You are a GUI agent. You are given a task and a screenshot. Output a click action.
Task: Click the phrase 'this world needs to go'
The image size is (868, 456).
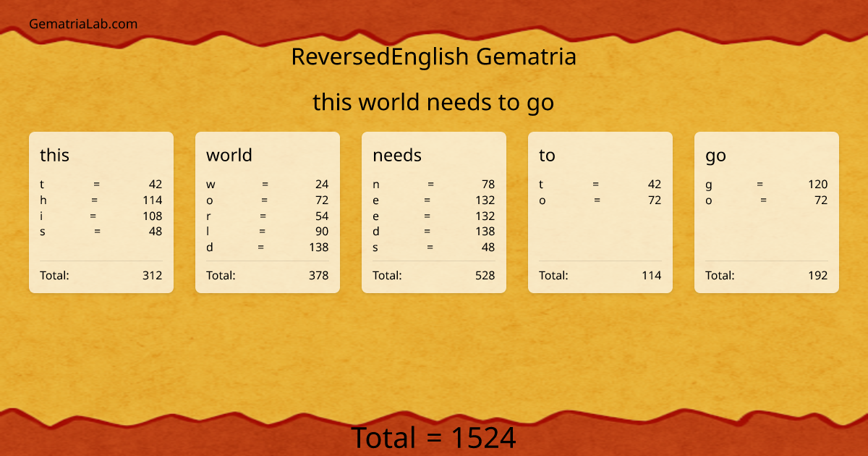click(x=433, y=102)
